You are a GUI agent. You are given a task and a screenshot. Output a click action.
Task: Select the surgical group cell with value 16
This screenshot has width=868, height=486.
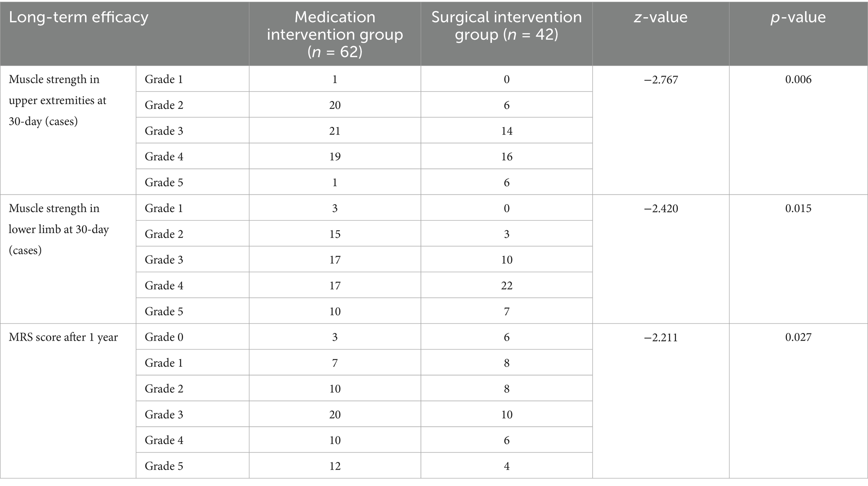click(x=507, y=157)
